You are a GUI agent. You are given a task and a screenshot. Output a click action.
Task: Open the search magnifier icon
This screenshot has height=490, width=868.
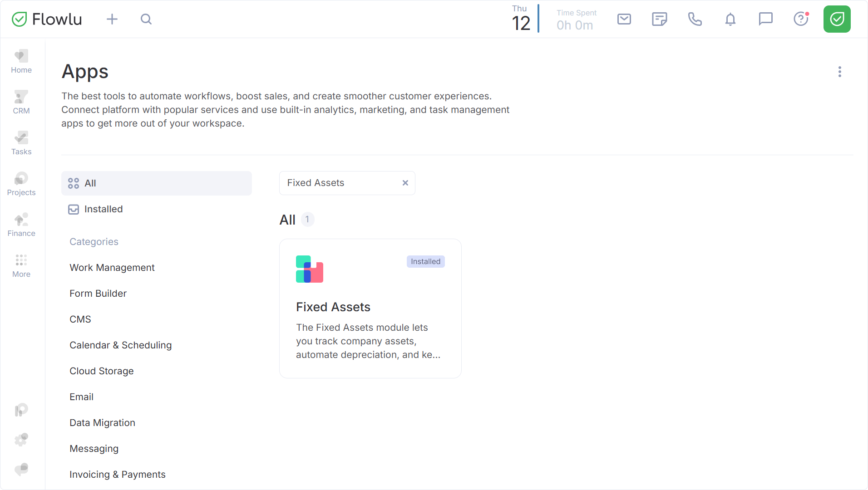pos(146,19)
